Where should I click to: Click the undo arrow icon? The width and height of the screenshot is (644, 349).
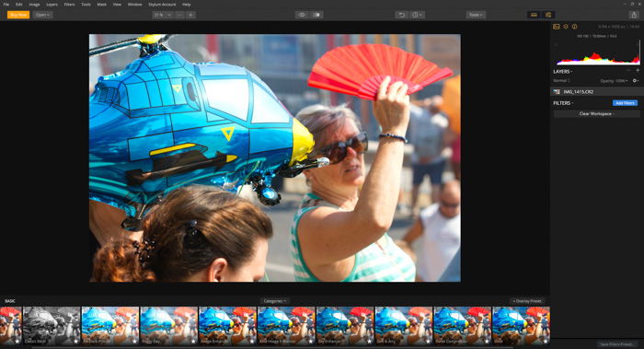point(402,15)
